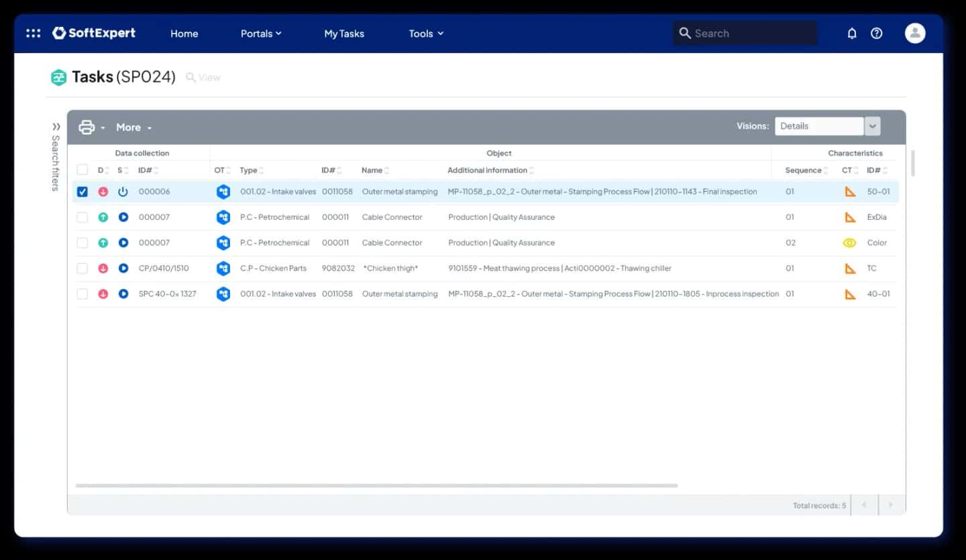Go to Home in the navigation bar
The width and height of the screenshot is (966, 560).
tap(184, 34)
